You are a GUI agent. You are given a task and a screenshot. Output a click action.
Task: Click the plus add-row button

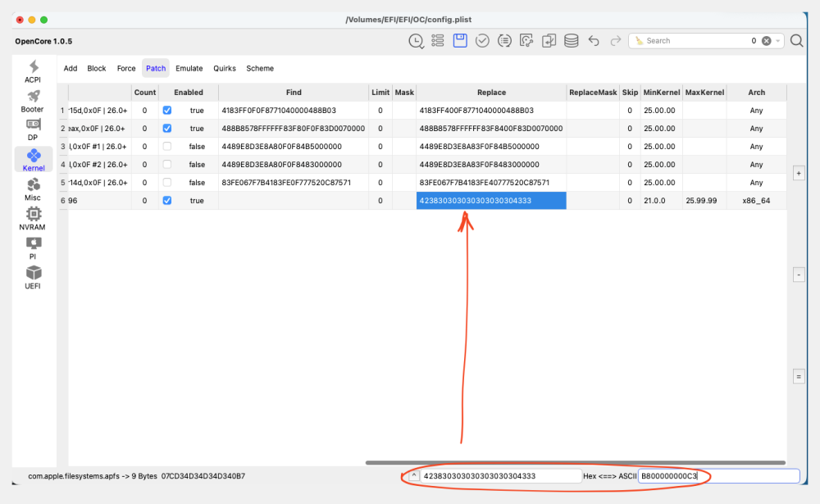coord(799,173)
